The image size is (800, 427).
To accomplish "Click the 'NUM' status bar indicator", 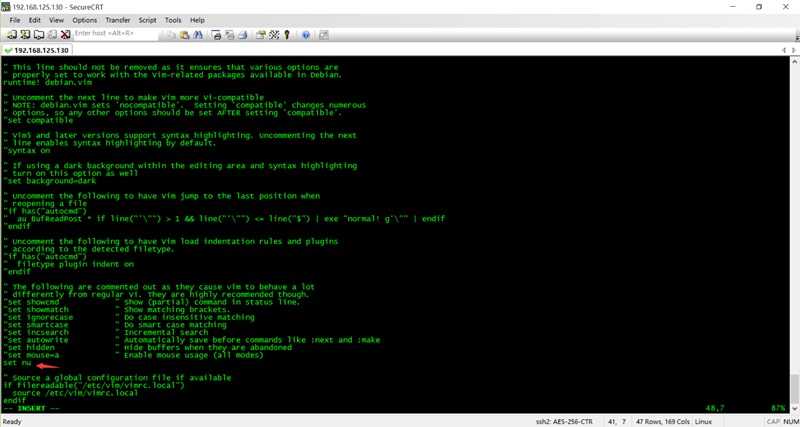I will [x=790, y=422].
